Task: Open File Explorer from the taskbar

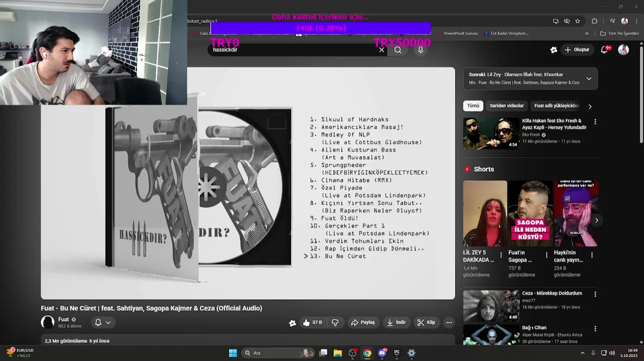Action: click(338, 353)
